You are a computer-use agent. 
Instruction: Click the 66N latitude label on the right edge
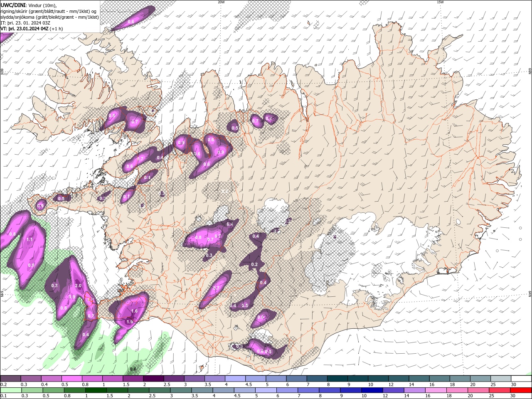[530, 71]
